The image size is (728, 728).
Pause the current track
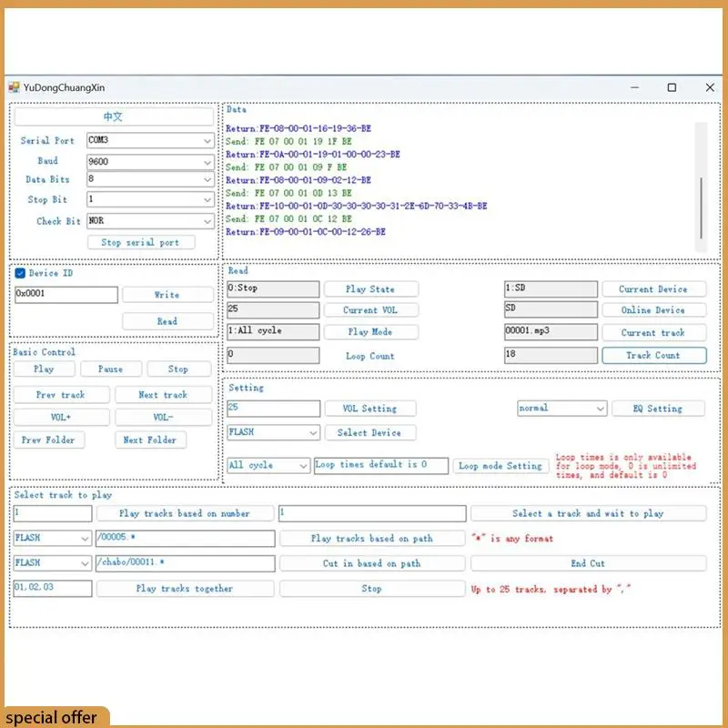pos(110,369)
